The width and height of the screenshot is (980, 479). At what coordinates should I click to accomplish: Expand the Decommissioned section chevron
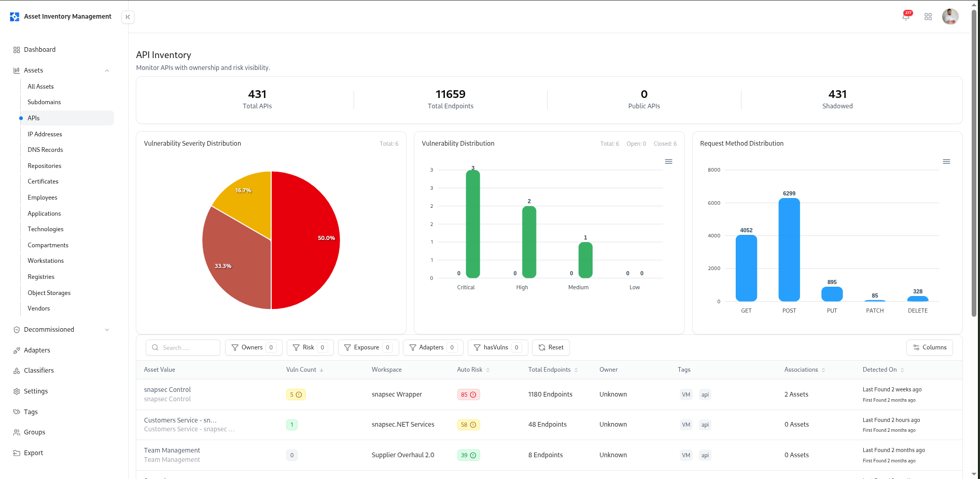(x=107, y=330)
